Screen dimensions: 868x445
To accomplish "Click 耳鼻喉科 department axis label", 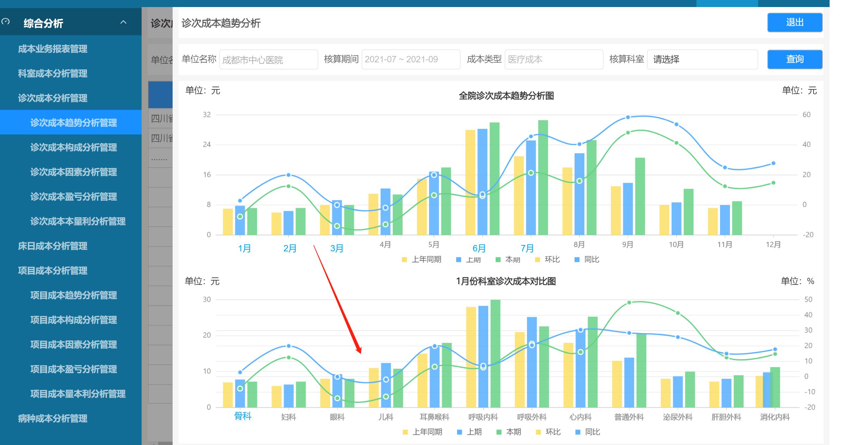I will [434, 417].
